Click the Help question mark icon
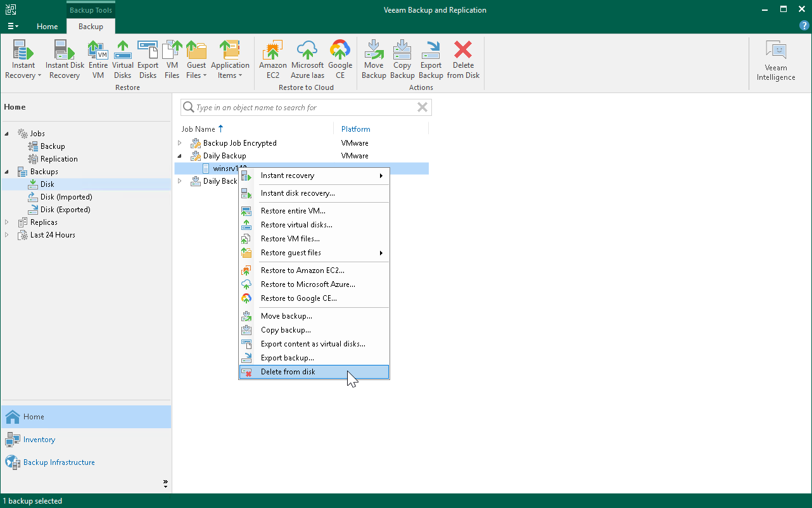812x508 pixels. coord(804,26)
